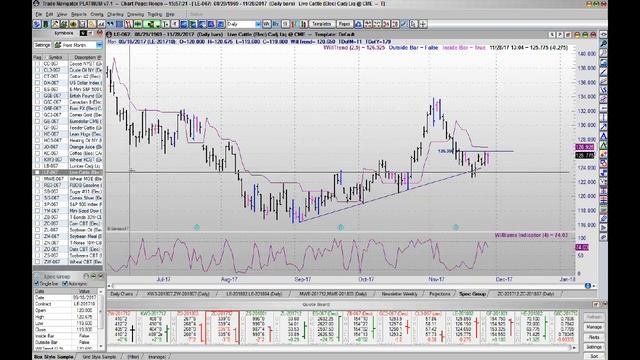
Task: Open the Drawing menu
Action: [136, 14]
